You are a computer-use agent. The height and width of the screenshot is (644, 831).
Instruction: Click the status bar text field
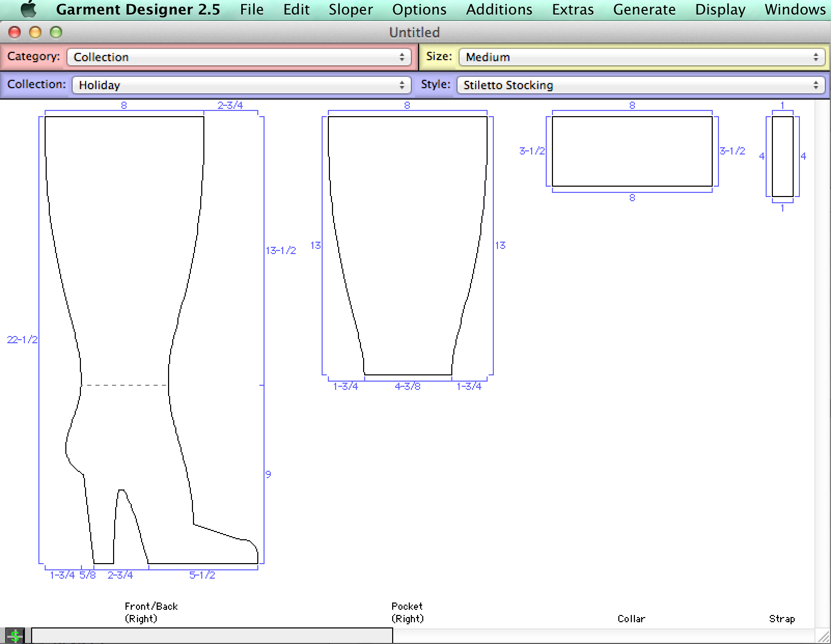(212, 636)
